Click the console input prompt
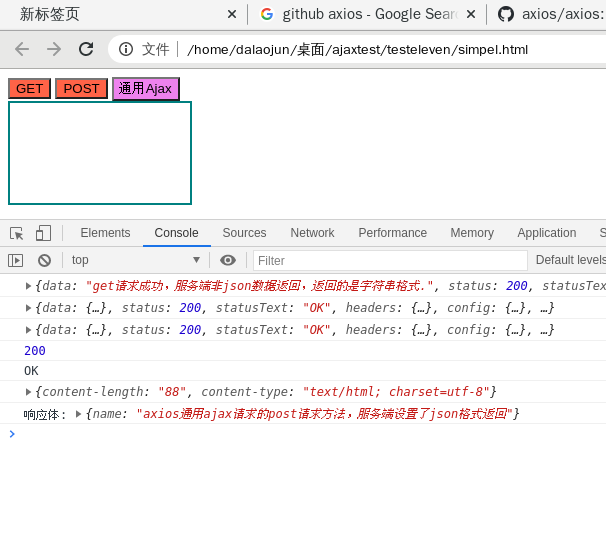The width and height of the screenshot is (606, 548). click(x=309, y=434)
